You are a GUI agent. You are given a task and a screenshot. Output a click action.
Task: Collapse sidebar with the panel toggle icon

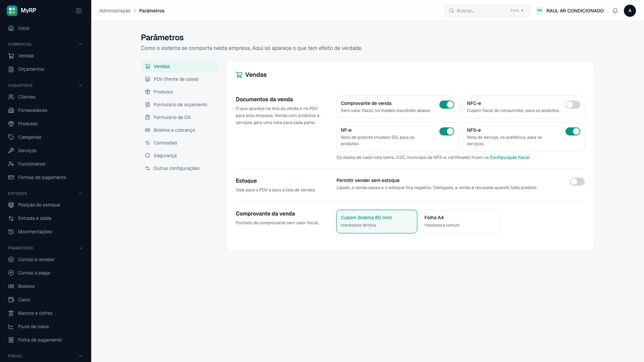pyautogui.click(x=79, y=11)
